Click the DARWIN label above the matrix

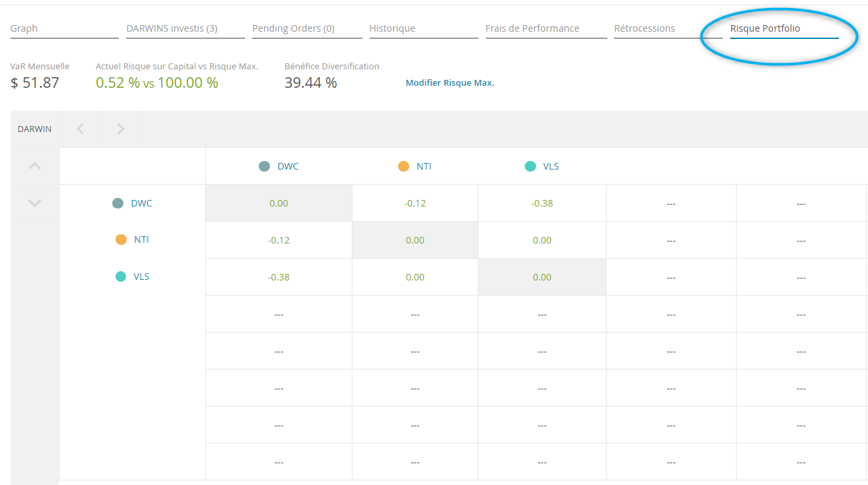[x=34, y=129]
